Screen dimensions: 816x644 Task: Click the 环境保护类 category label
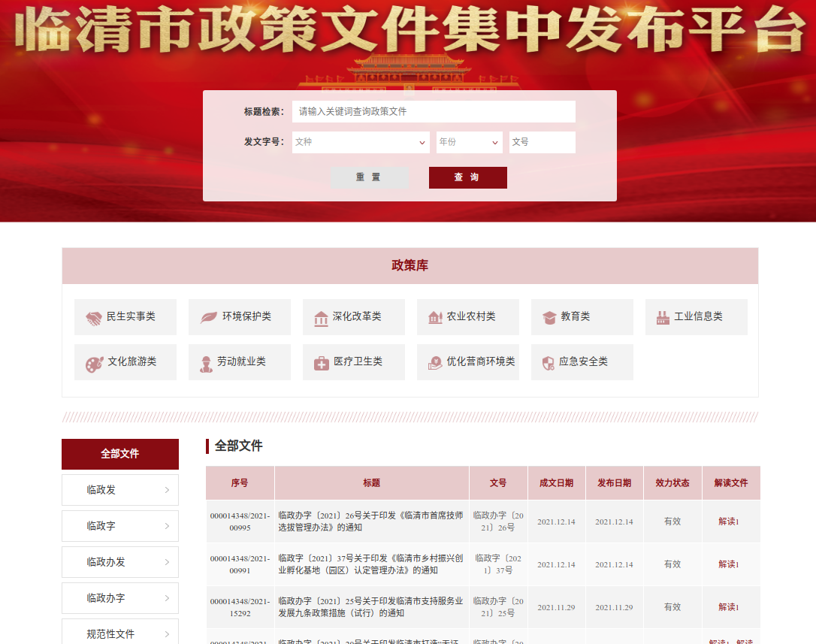coord(246,316)
